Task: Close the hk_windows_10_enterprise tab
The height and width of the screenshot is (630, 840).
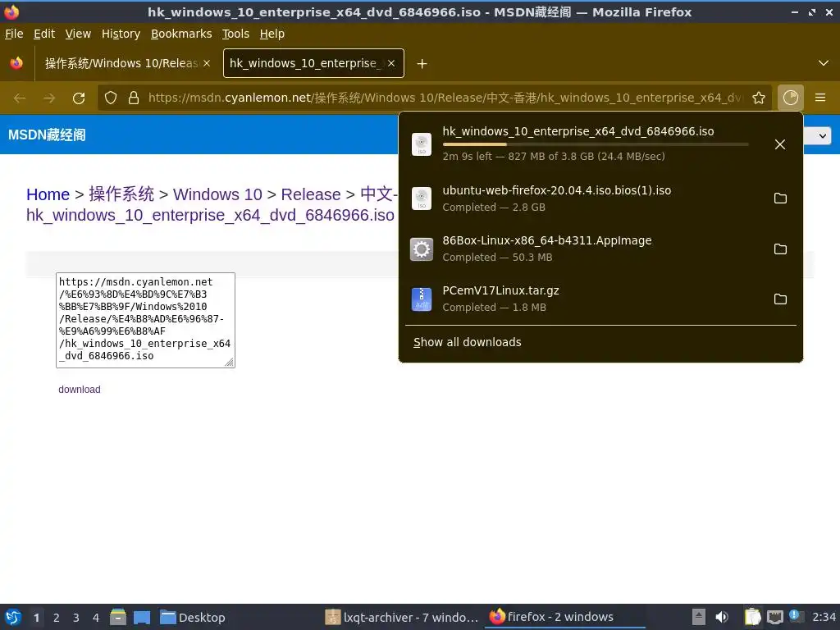Action: 391,63
